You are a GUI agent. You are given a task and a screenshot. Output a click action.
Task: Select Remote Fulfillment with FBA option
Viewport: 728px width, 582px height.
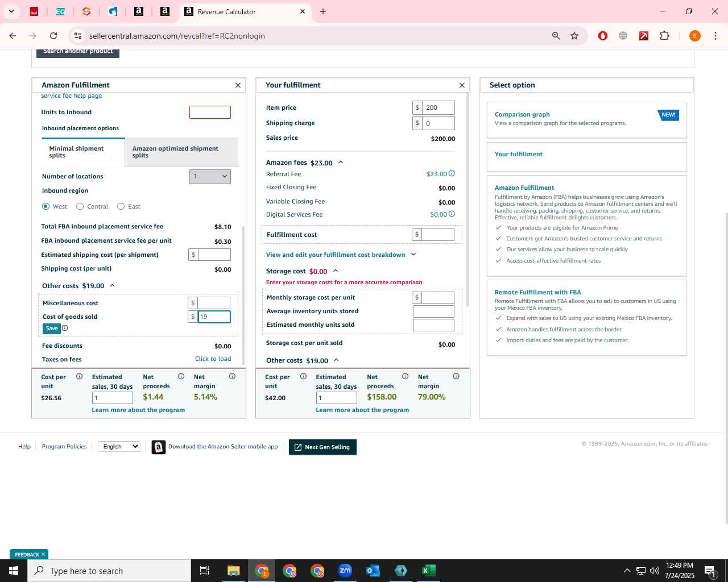pyautogui.click(x=587, y=318)
